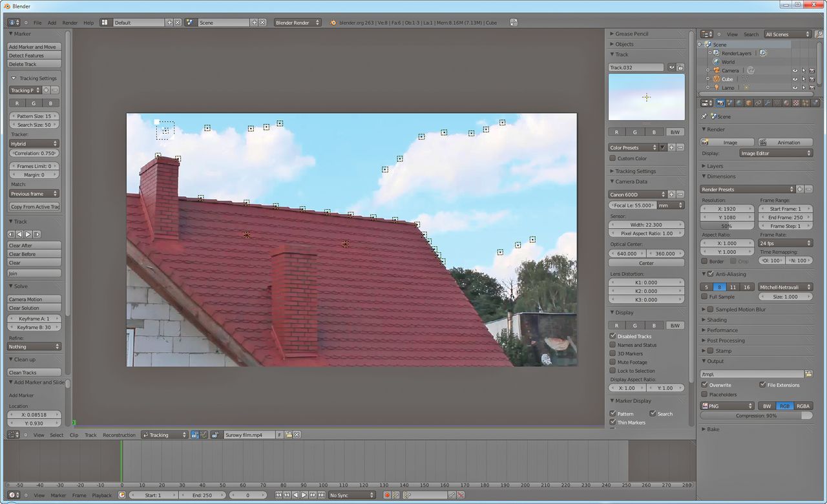This screenshot has width=827, height=504.
Task: Open Tracking mode dropdown in clip header
Action: [165, 435]
